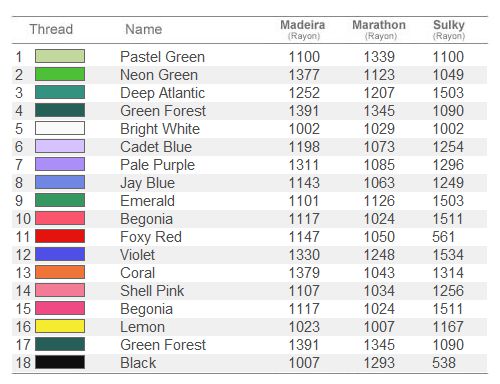This screenshot has width=500, height=384.
Task: Click the Shell Pink name cell
Action: [x=152, y=291]
